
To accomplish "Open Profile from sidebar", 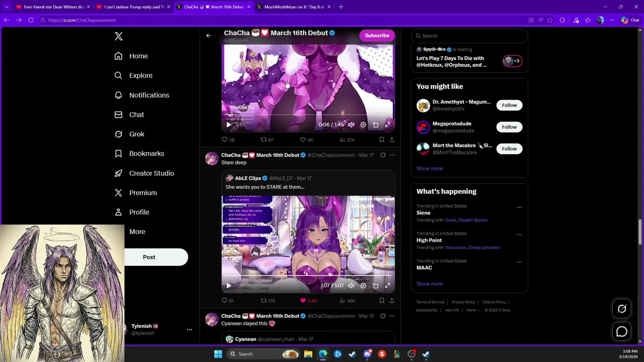I will click(x=132, y=212).
